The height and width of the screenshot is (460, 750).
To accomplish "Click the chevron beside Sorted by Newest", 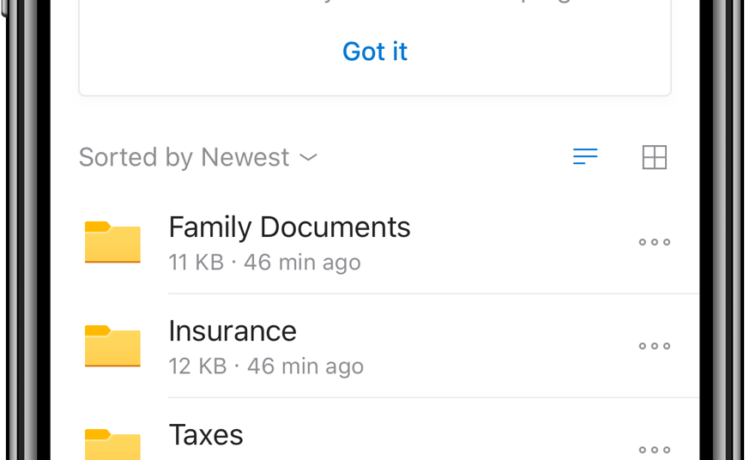I will 309,157.
